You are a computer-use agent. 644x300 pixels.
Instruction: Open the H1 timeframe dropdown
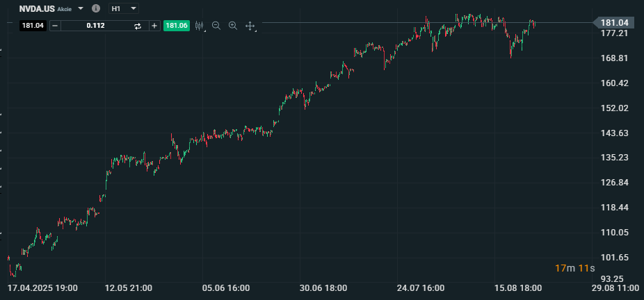[124, 9]
